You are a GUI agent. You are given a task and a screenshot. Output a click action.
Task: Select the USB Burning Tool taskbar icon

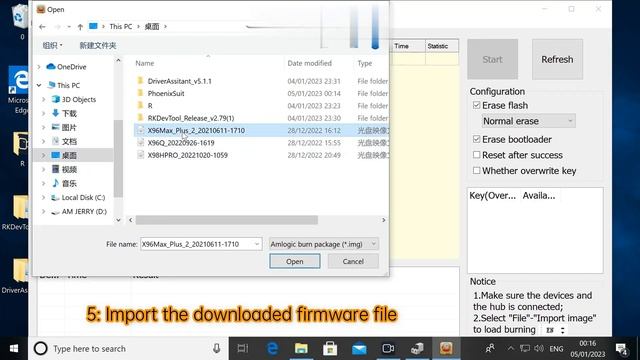point(446,348)
